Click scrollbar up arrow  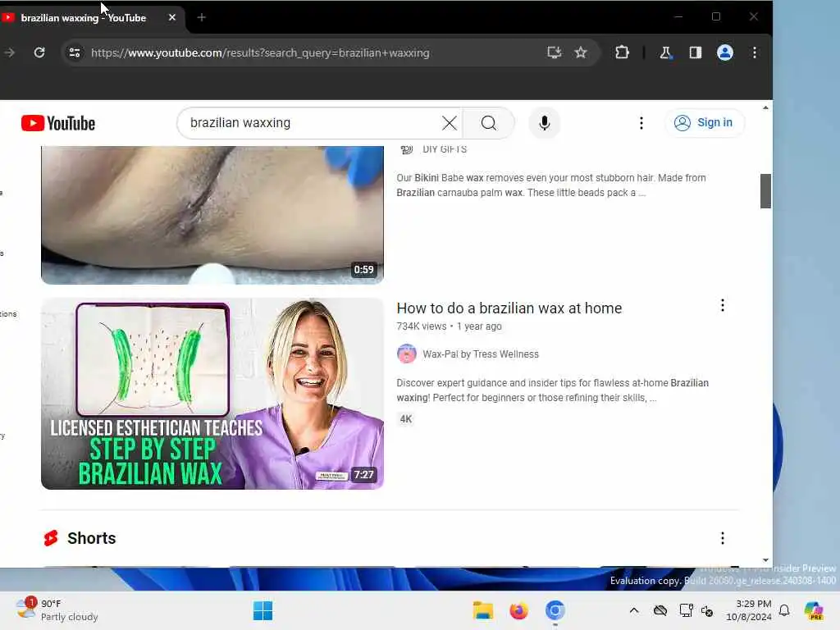point(765,107)
